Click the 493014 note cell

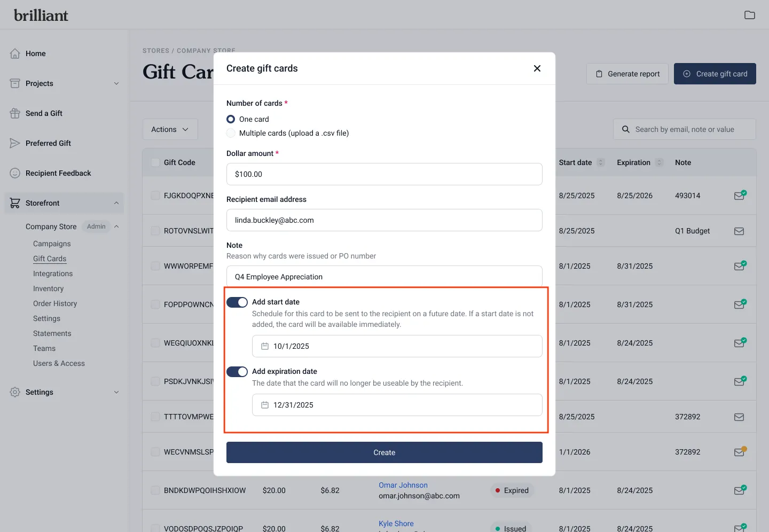pos(688,195)
